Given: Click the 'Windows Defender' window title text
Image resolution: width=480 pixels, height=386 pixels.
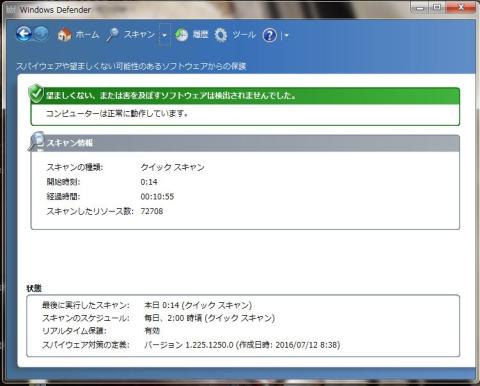Looking at the screenshot, I should [55, 10].
